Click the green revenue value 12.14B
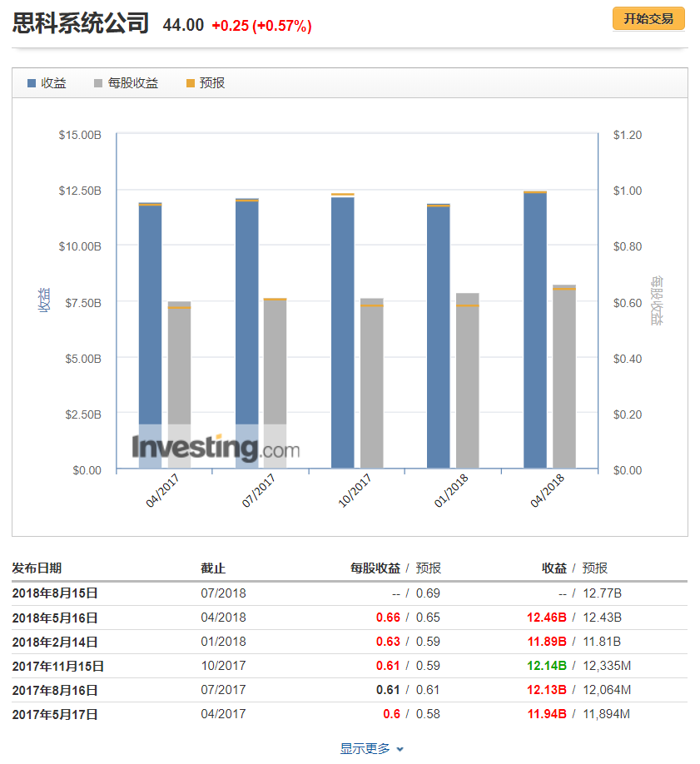The width and height of the screenshot is (700, 764). pyautogui.click(x=547, y=666)
